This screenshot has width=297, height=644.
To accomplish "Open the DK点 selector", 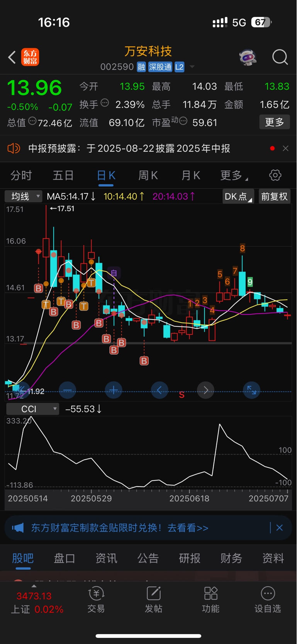I will (x=238, y=196).
